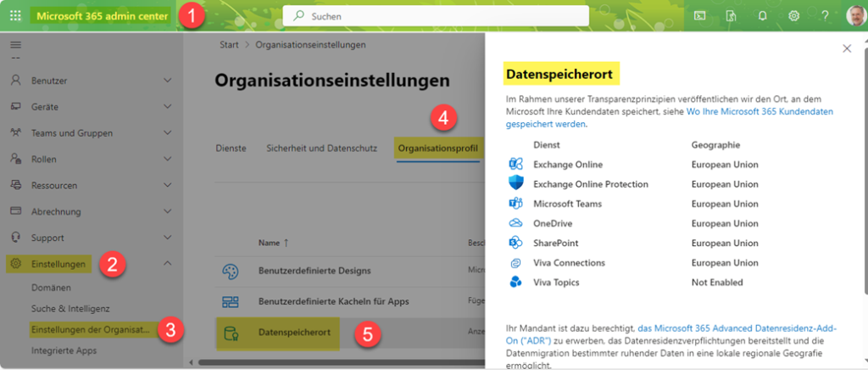The image size is (868, 370).
Task: Open the help question mark icon
Action: 825,16
